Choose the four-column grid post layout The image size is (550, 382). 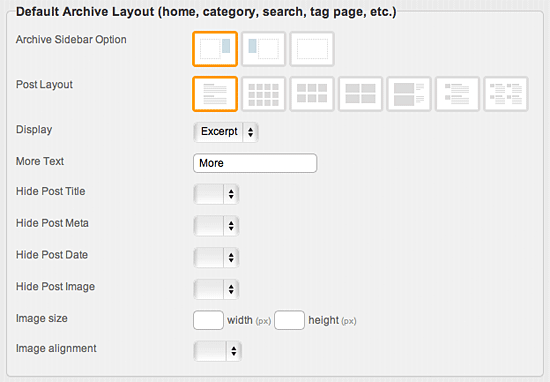point(263,94)
